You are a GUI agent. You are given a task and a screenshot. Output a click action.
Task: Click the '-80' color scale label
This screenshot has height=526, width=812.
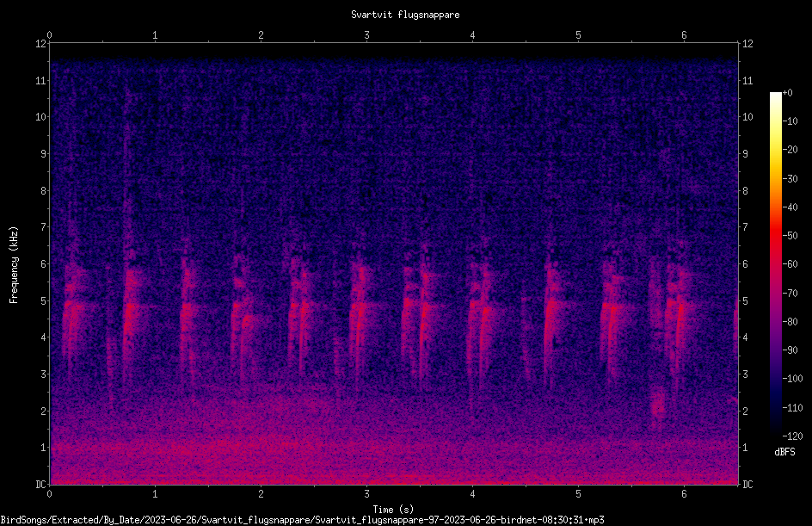click(790, 322)
